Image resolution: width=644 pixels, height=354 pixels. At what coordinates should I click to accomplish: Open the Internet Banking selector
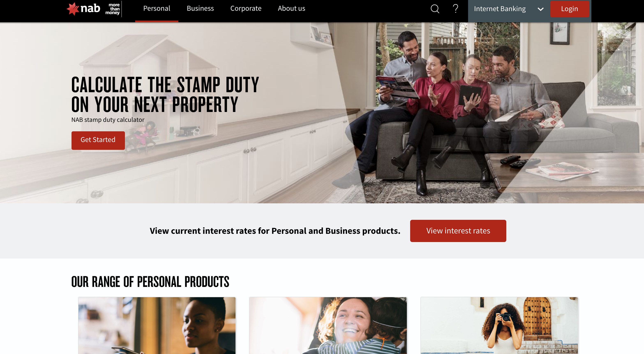point(509,9)
